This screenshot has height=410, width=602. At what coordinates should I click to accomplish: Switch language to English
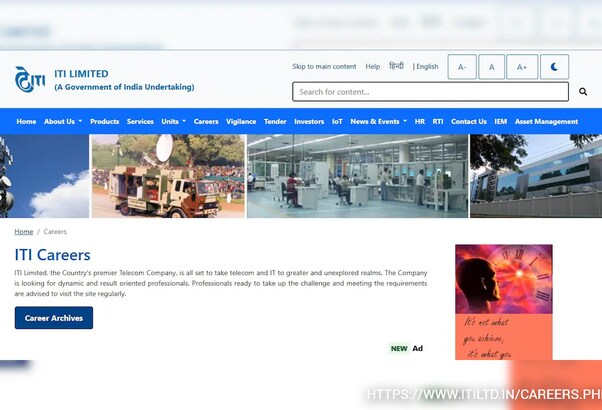[x=427, y=67]
